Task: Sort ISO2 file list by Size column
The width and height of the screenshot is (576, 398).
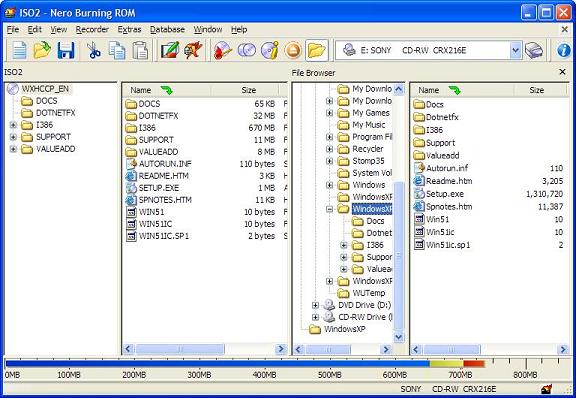Action: pyautogui.click(x=245, y=90)
